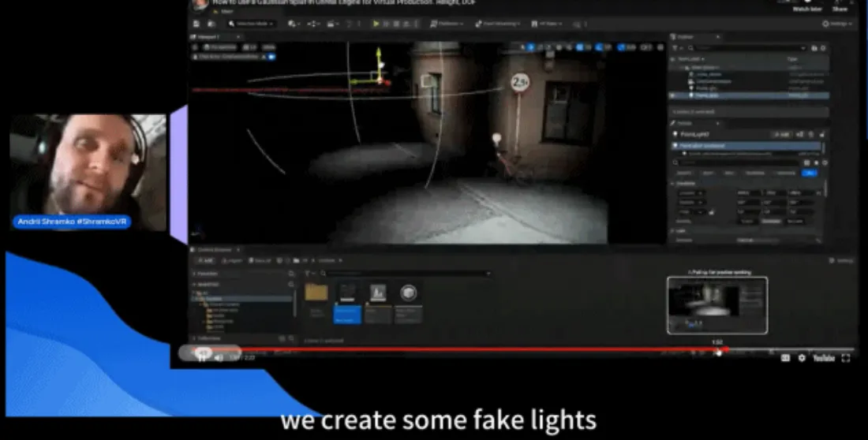This screenshot has width=868, height=440.
Task: Click the Outliner filter icon
Action: click(675, 48)
